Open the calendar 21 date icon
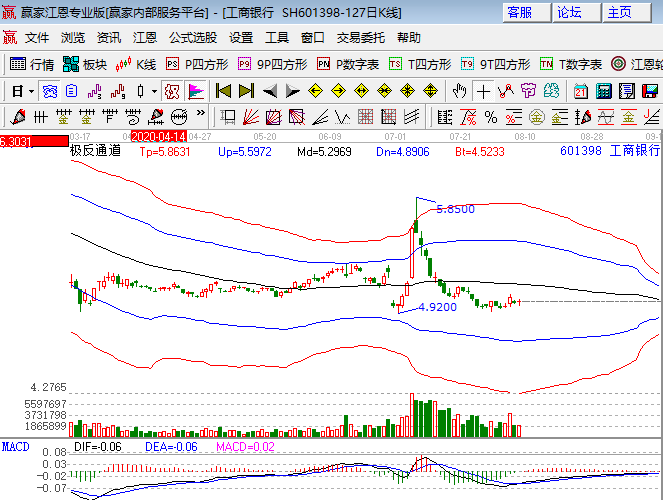Image resolution: width=663 pixels, height=501 pixels. pos(581,91)
